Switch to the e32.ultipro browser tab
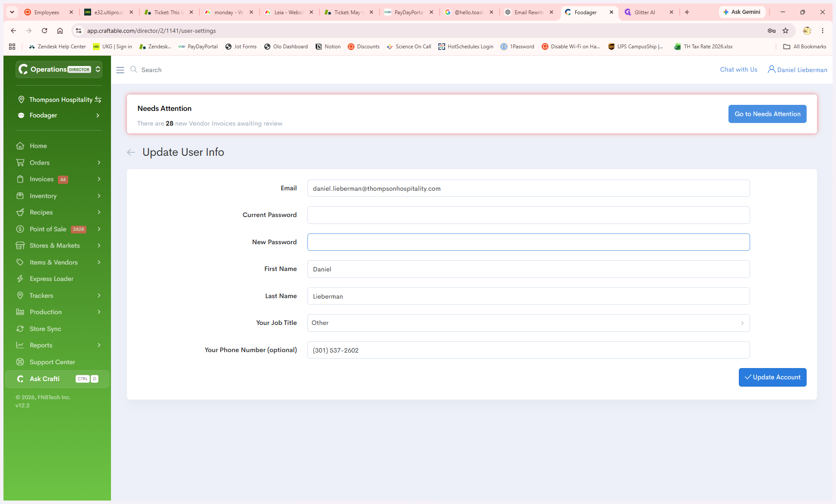Image resolution: width=836 pixels, height=504 pixels. coord(109,13)
